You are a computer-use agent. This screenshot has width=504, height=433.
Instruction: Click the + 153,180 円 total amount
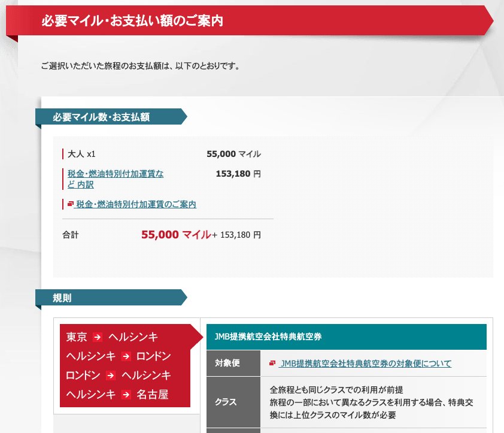pyautogui.click(x=236, y=235)
